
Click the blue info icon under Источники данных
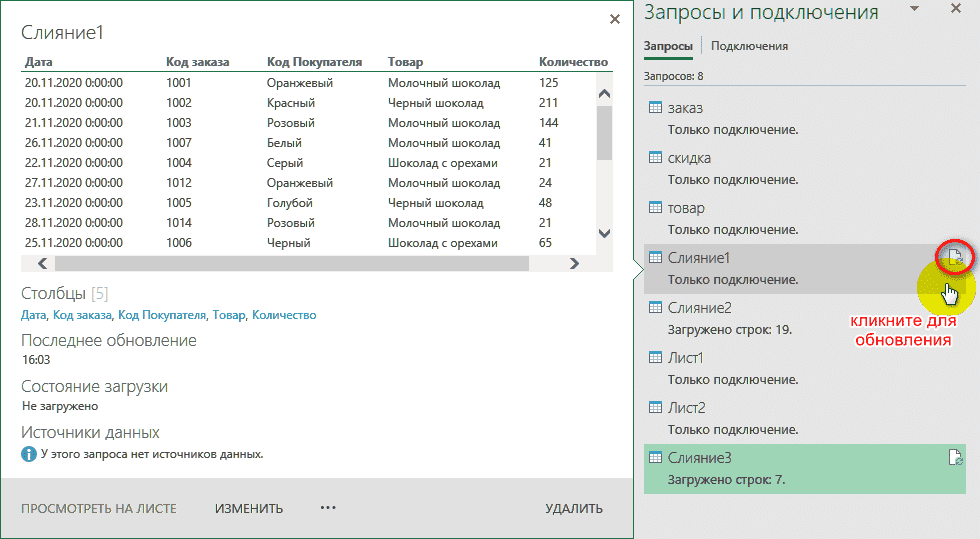point(29,454)
